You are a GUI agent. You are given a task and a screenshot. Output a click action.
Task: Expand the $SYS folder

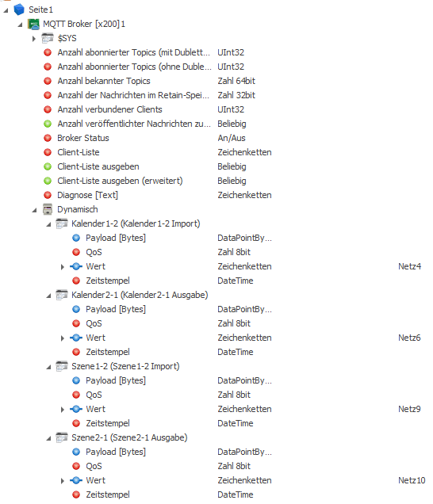click(34, 39)
